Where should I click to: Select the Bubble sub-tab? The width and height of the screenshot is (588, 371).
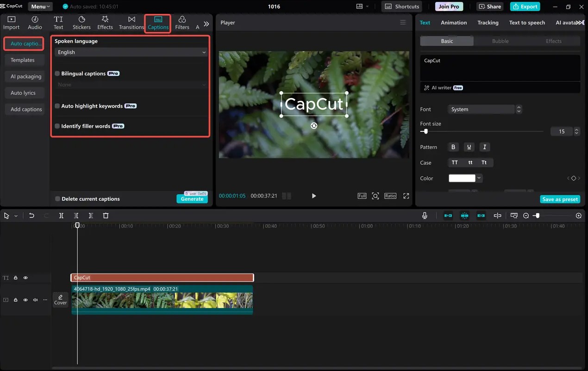[500, 41]
